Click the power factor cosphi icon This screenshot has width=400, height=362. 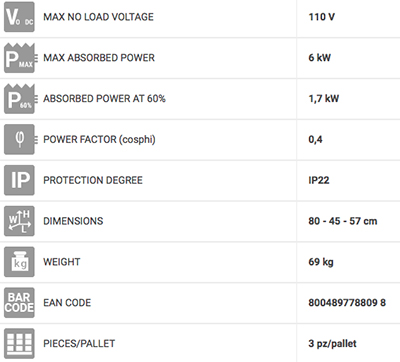coord(19,139)
